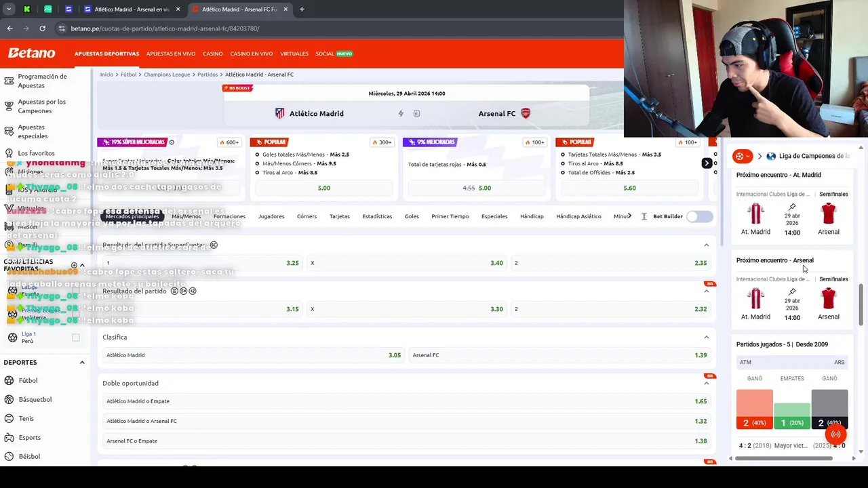This screenshot has height=488, width=868.
Task: Select red cards boosted odds 5.00
Action: [477, 188]
